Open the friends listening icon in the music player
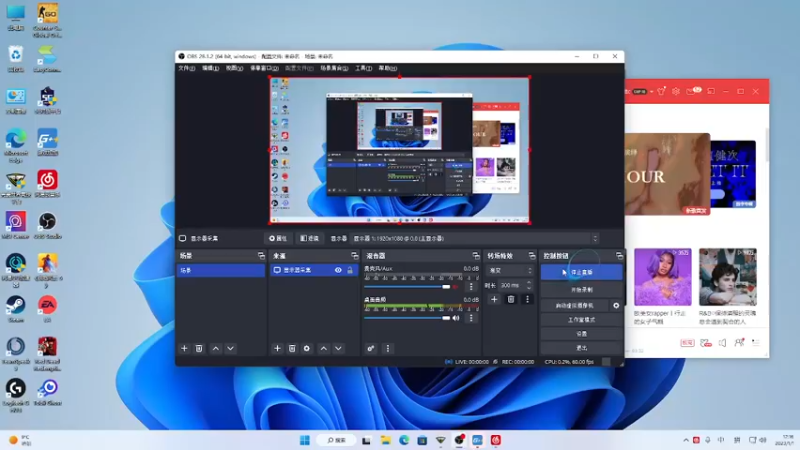 [739, 342]
